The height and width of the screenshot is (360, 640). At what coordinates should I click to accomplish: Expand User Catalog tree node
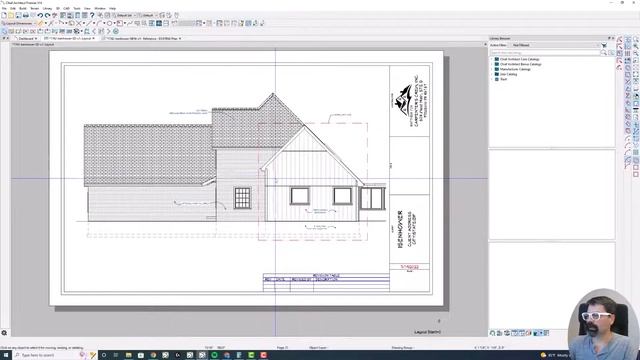492,74
